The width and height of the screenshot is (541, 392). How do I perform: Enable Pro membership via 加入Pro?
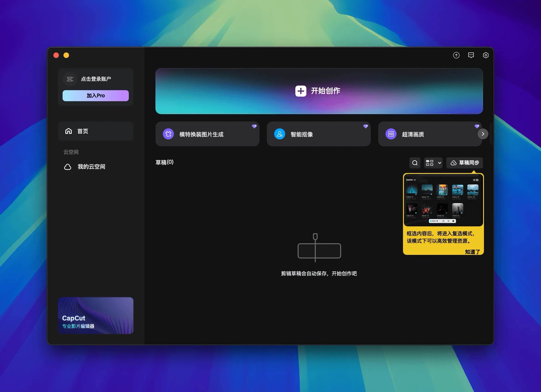coord(95,95)
